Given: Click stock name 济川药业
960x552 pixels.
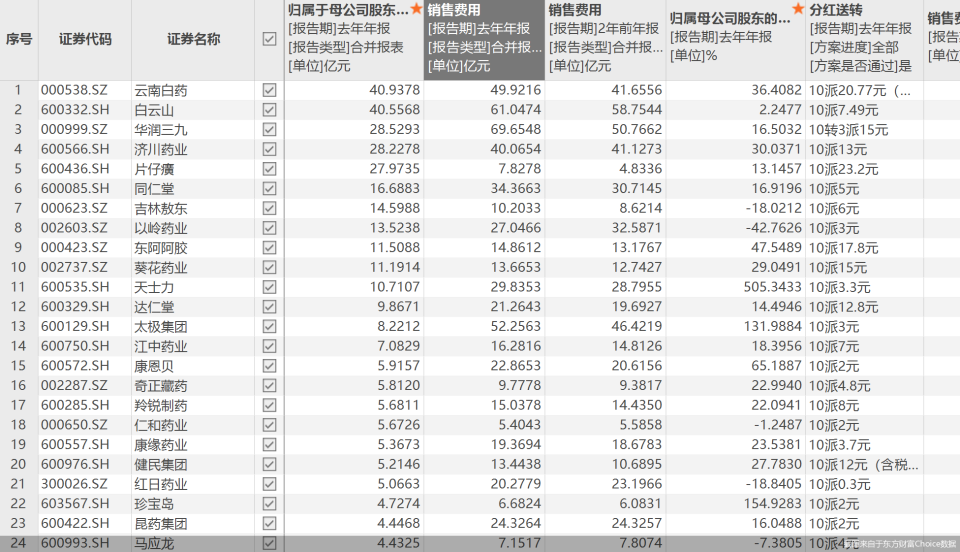Looking at the screenshot, I should 161,149.
